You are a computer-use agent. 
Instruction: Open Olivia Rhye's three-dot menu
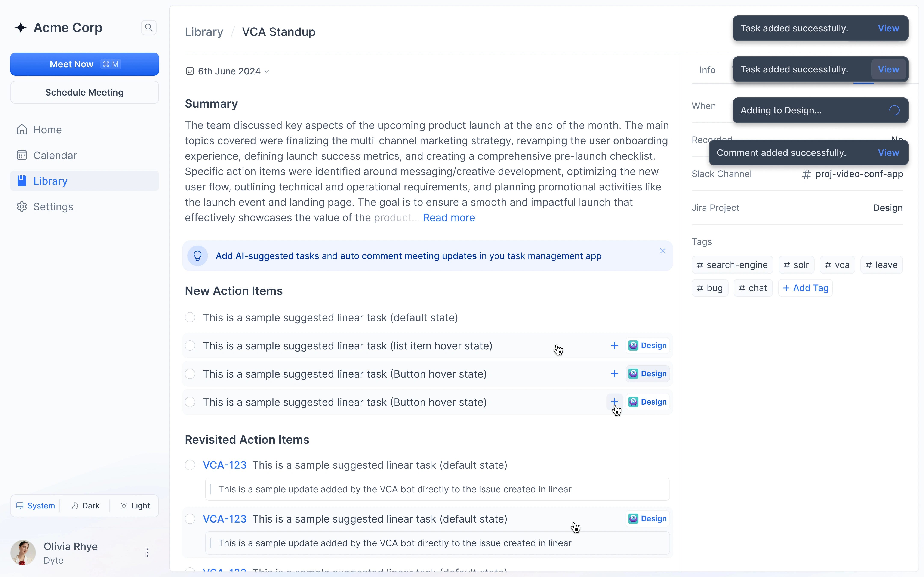point(147,553)
